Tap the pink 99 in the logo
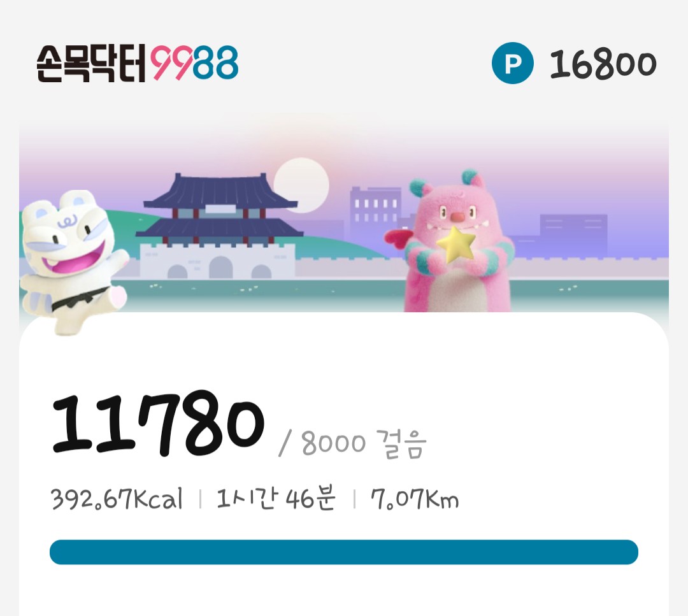The image size is (688, 616). point(171,63)
